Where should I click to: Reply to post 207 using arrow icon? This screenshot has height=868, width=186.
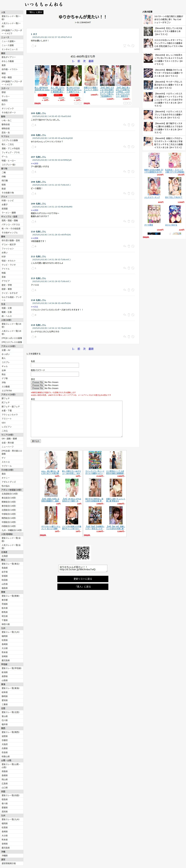125,172
